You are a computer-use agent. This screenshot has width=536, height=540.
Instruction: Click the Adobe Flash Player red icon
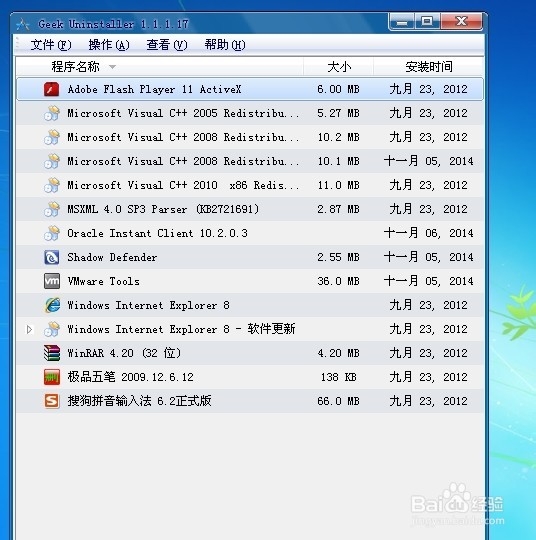(51, 89)
